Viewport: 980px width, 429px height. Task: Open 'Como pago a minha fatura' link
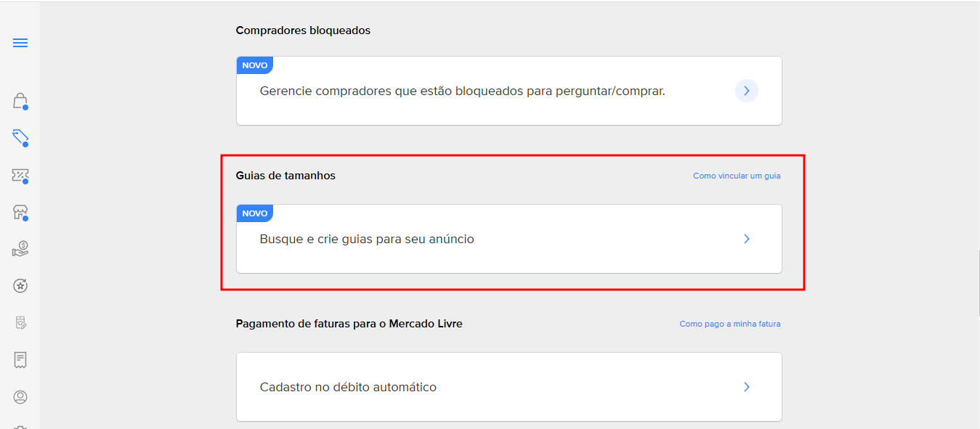[x=729, y=324]
